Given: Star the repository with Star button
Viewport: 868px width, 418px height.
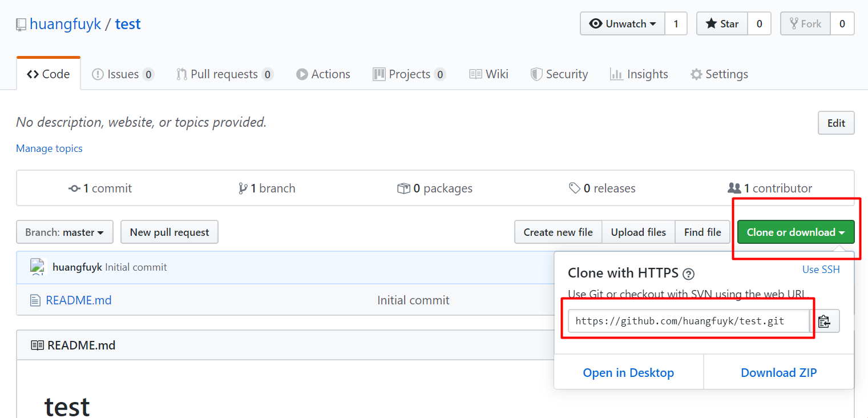Looking at the screenshot, I should [x=722, y=24].
